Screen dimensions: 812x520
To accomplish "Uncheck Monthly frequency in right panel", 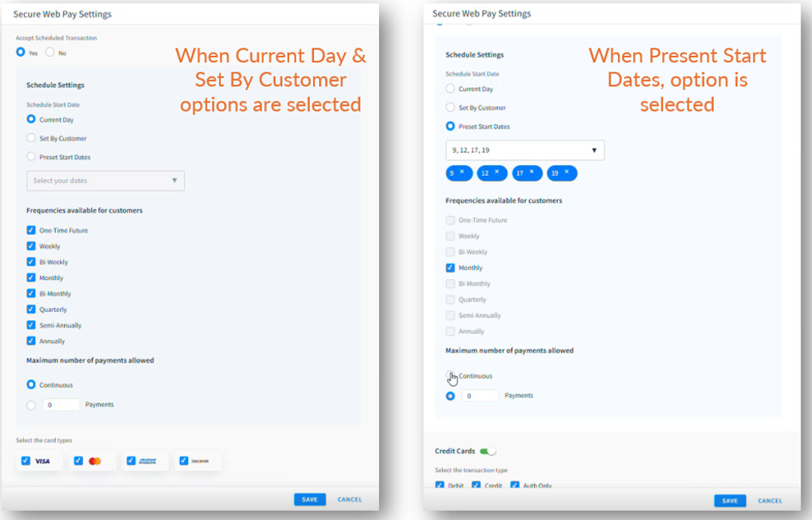I will (x=451, y=267).
